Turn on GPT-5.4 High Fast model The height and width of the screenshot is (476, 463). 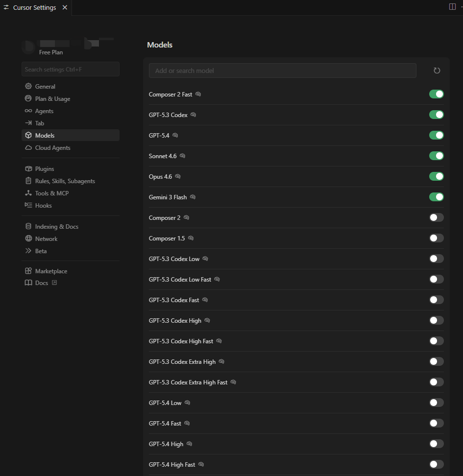(x=436, y=464)
